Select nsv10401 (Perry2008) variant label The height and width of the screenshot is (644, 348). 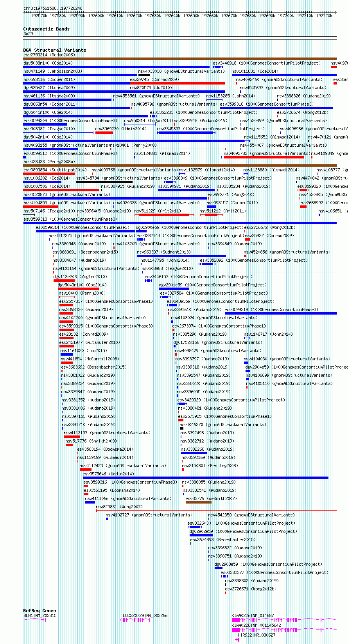click(133, 145)
